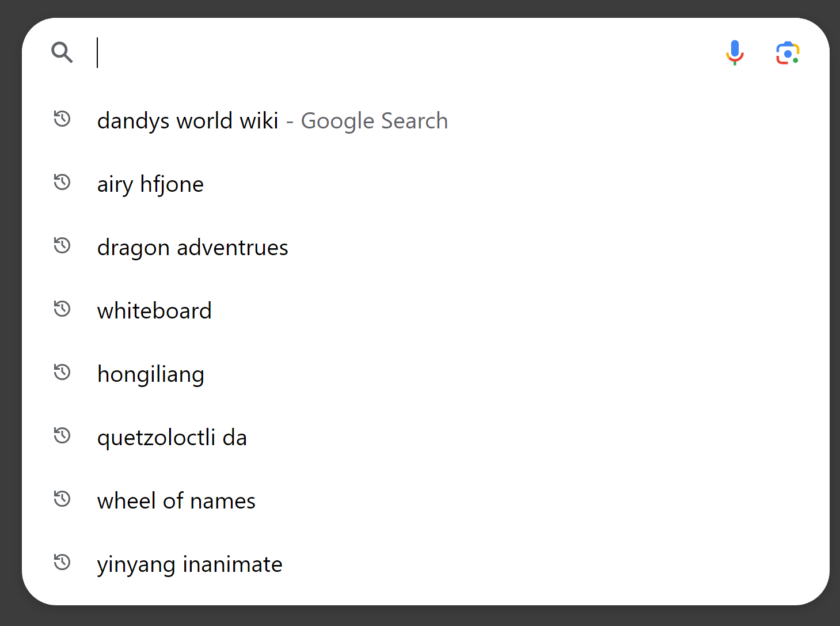Click the history icon beside 'airy hfjone'
The height and width of the screenshot is (626, 840).
62,183
